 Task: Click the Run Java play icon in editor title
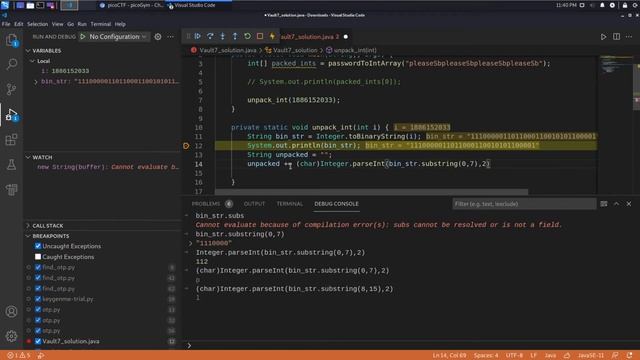pos(603,37)
